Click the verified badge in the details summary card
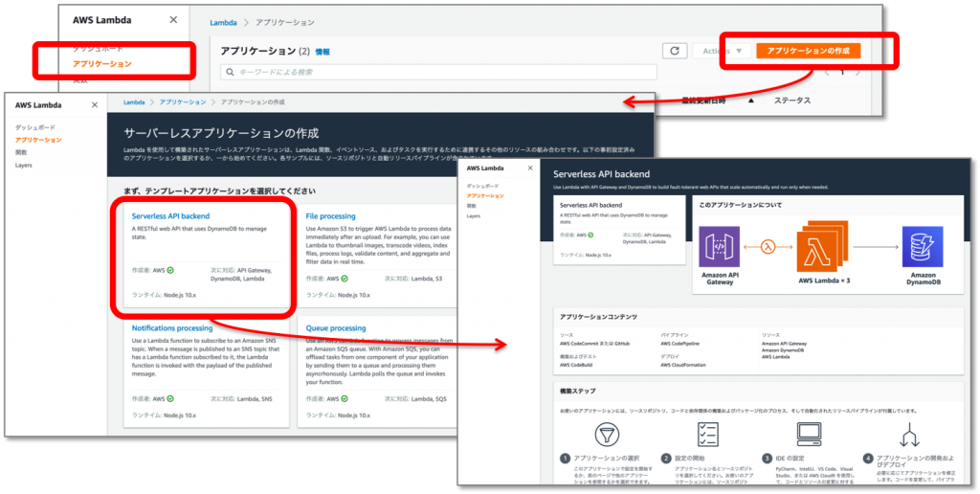This screenshot has width=980, height=494. point(590,236)
